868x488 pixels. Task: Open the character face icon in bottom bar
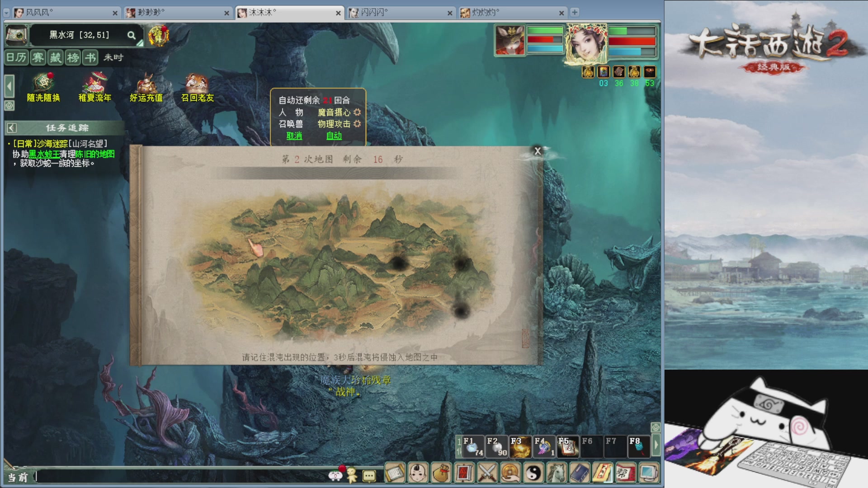(x=418, y=473)
